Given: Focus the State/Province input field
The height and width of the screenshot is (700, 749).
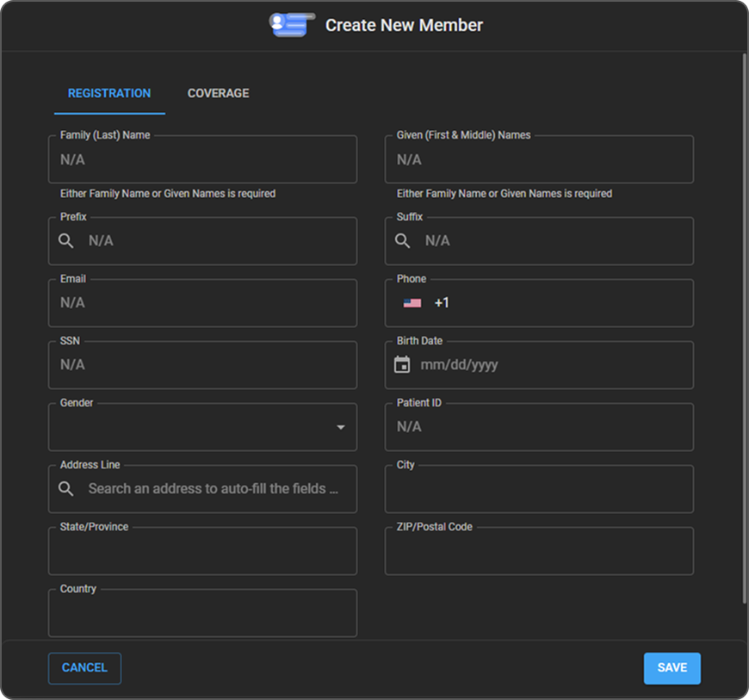Looking at the screenshot, I should pos(202,551).
